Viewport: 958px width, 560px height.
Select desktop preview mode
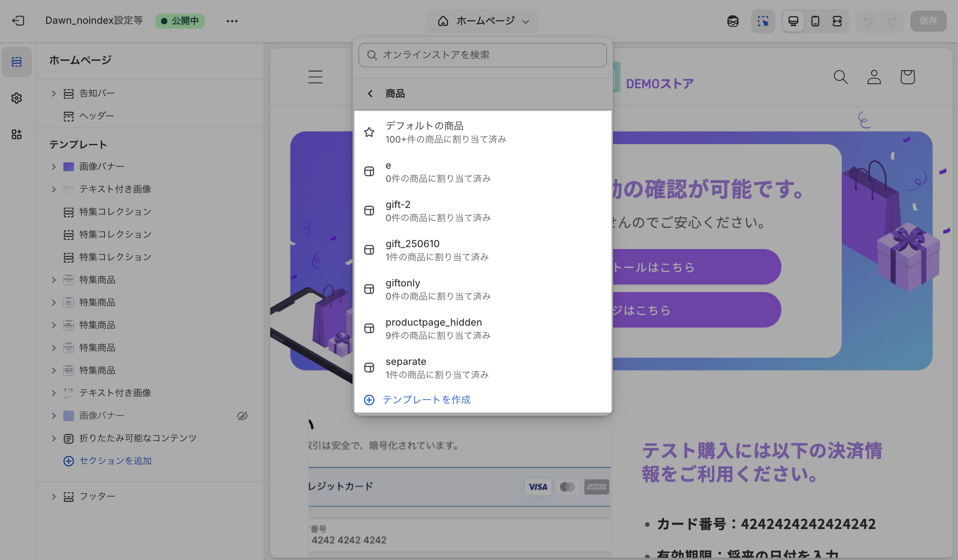coord(793,21)
